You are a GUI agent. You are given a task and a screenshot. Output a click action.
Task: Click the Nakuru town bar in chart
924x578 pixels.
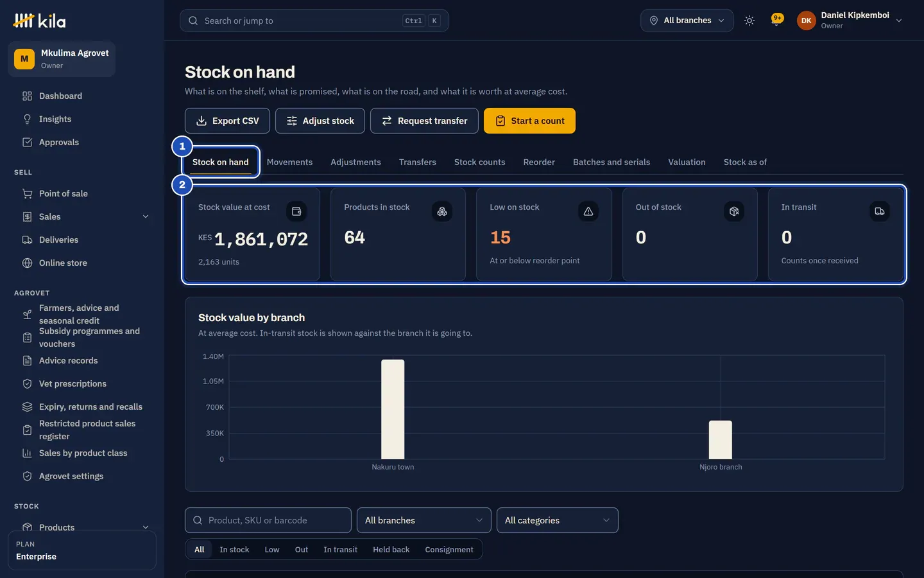pos(393,409)
